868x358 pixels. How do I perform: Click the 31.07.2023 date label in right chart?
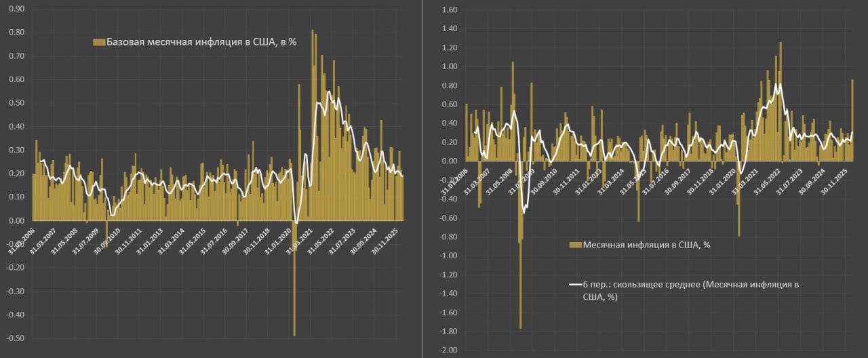coord(792,180)
